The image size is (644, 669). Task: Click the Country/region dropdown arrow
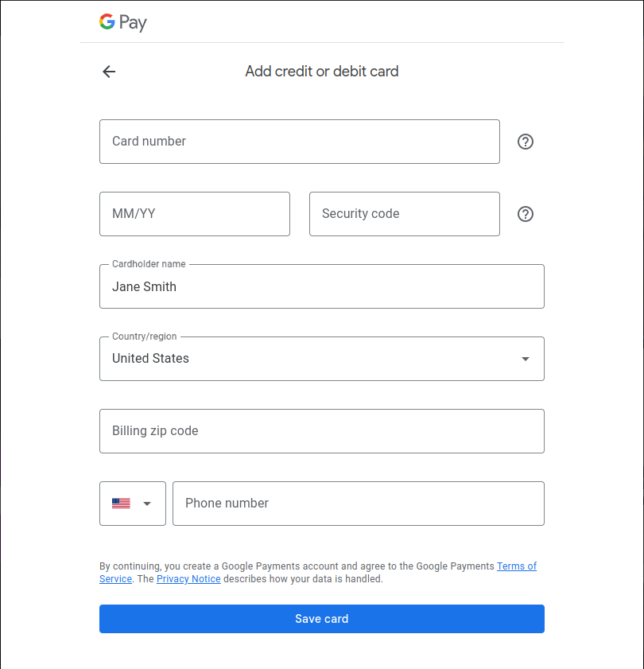(525, 359)
